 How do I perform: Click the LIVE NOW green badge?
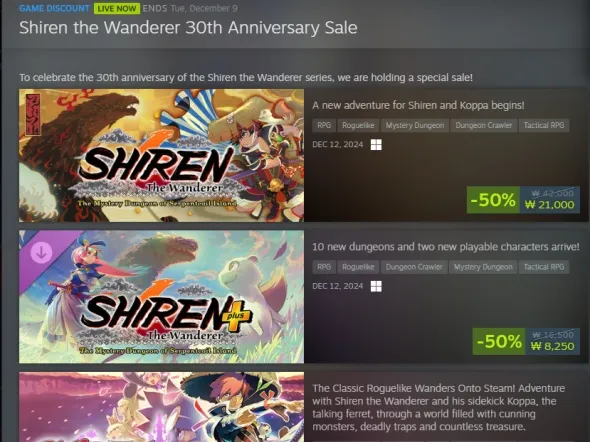117,8
